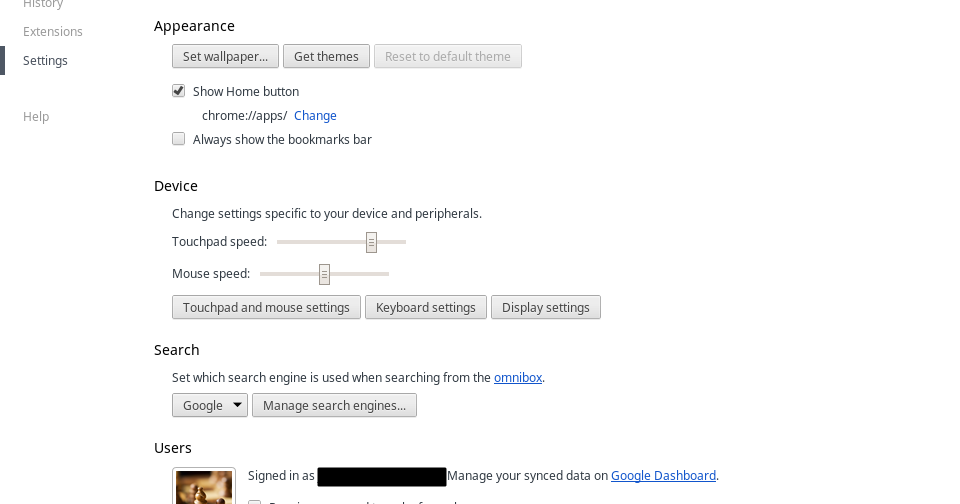Toggle the partially visible checkbox under Users
960x504 pixels.
tap(254, 502)
